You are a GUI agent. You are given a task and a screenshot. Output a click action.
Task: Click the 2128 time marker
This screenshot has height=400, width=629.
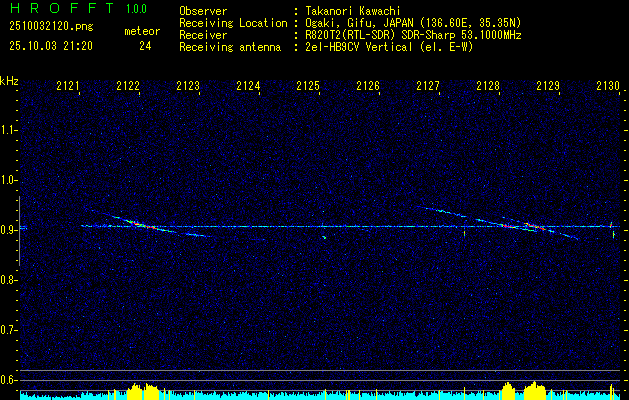(488, 86)
